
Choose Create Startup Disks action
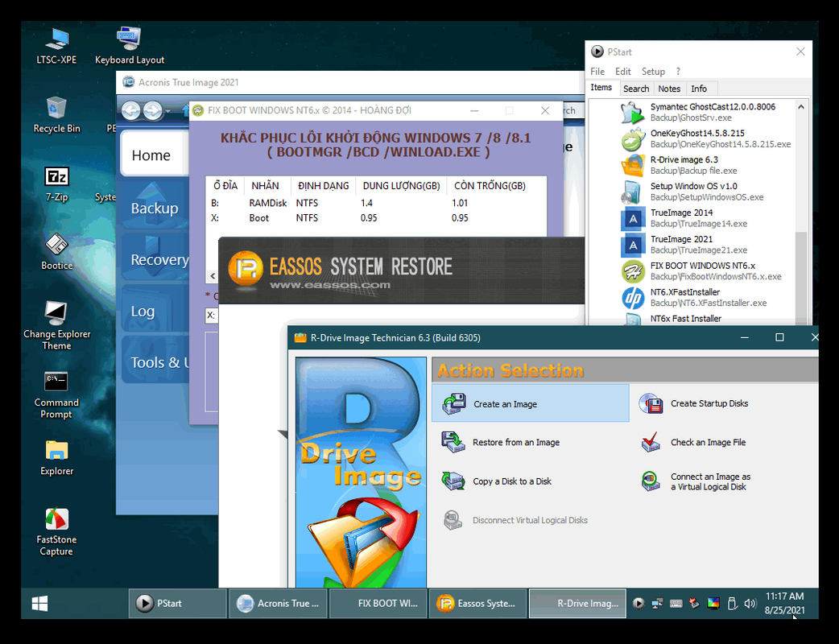pyautogui.click(x=694, y=403)
